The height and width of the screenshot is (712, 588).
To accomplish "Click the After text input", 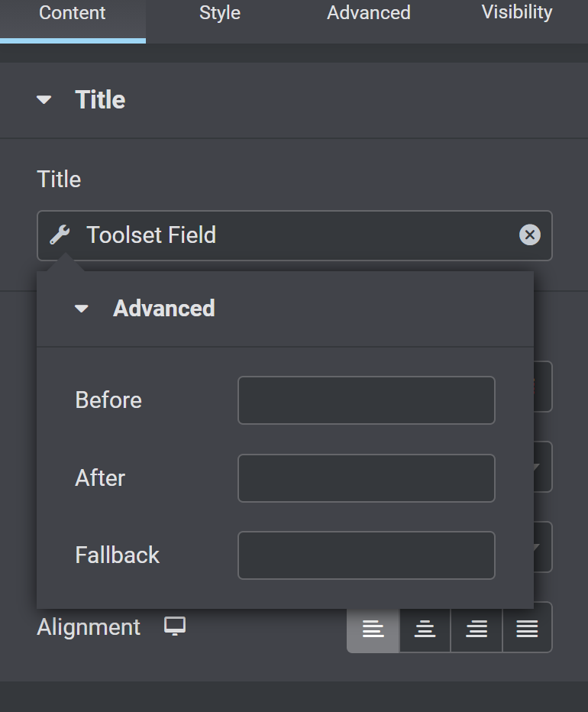I will [367, 478].
